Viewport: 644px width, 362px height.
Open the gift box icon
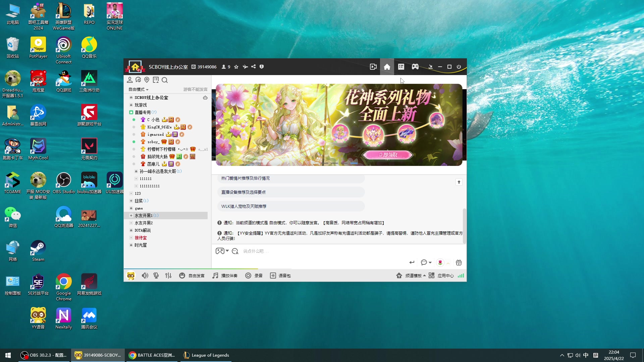(459, 262)
